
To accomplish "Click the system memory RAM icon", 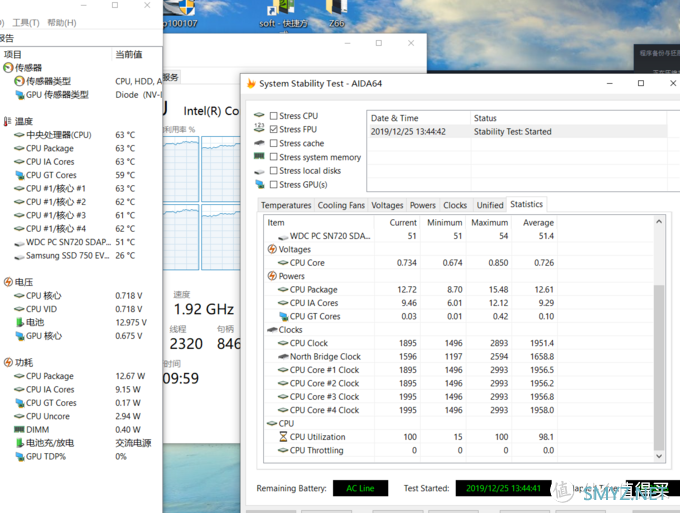I will coord(259,156).
